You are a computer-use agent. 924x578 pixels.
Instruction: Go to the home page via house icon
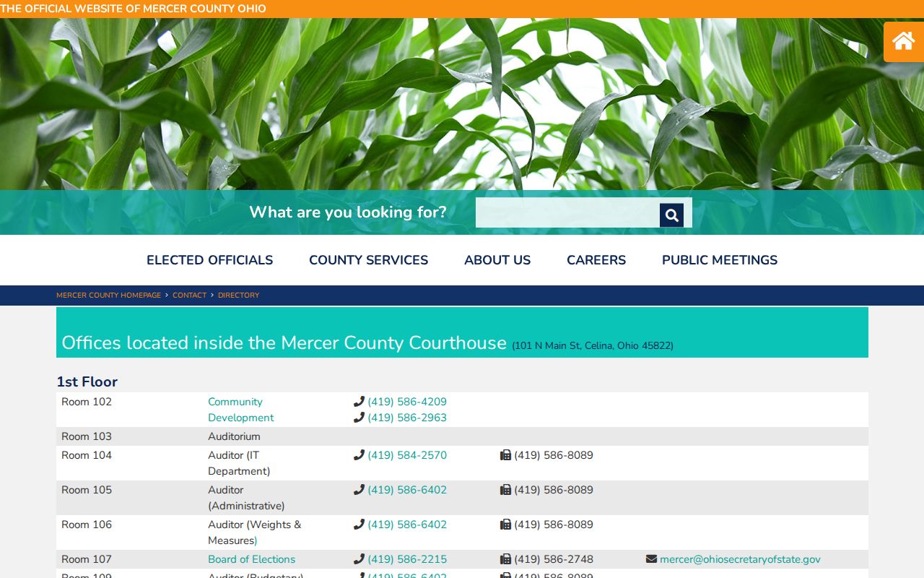(903, 41)
